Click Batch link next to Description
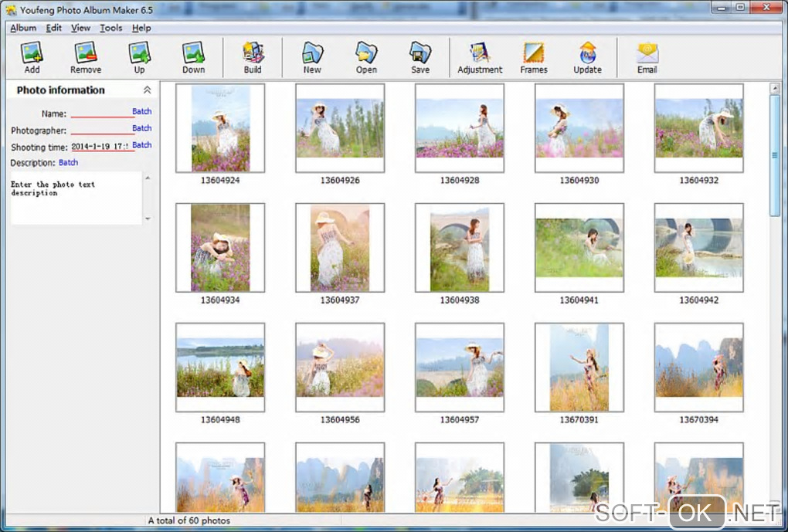This screenshot has width=788, height=532. point(68,162)
